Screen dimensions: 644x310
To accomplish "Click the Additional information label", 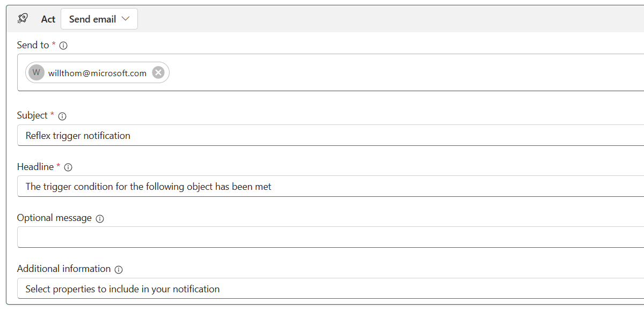I will 64,269.
